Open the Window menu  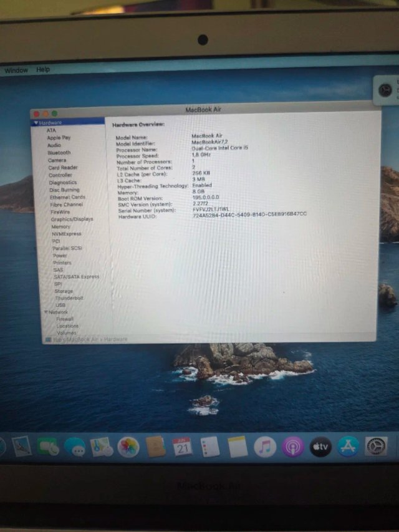point(16,70)
